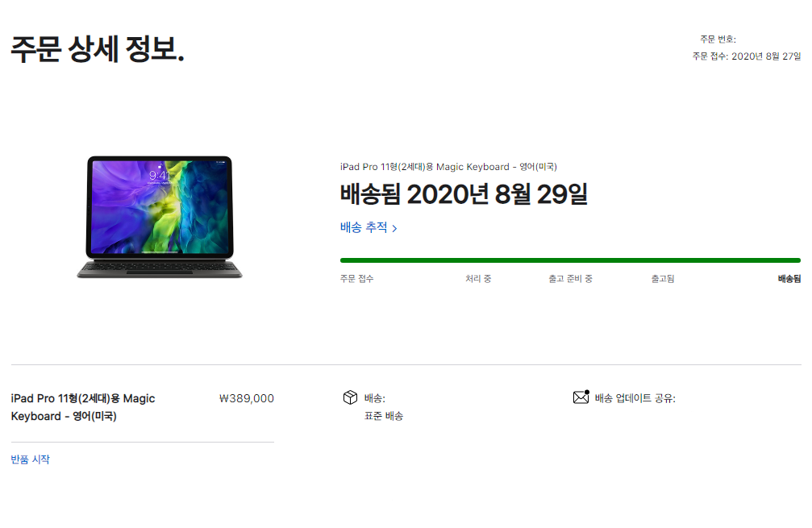Open the 배송 추적 tracking link
Screen dimensions: 812x528
[369, 227]
